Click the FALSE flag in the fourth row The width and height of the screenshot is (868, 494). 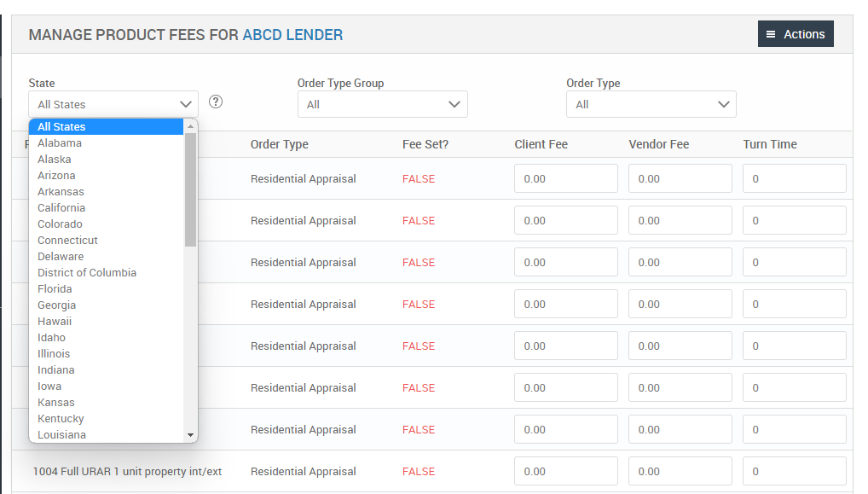418,304
